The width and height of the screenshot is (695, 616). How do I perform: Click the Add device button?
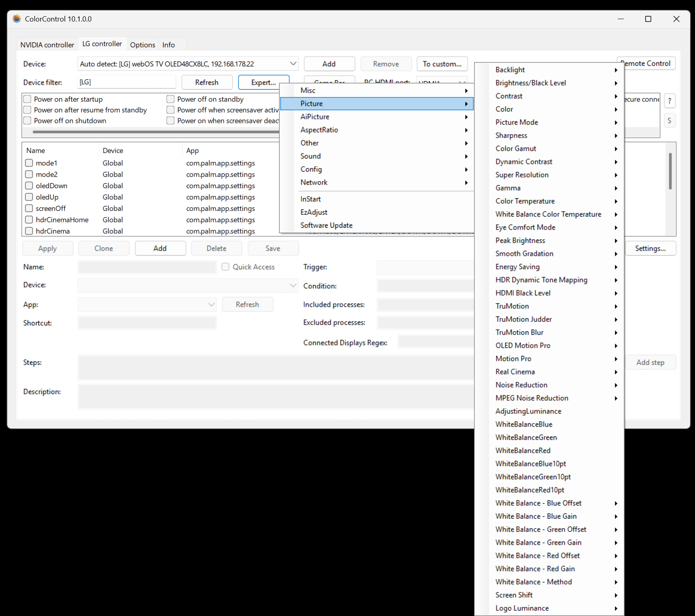(x=329, y=64)
